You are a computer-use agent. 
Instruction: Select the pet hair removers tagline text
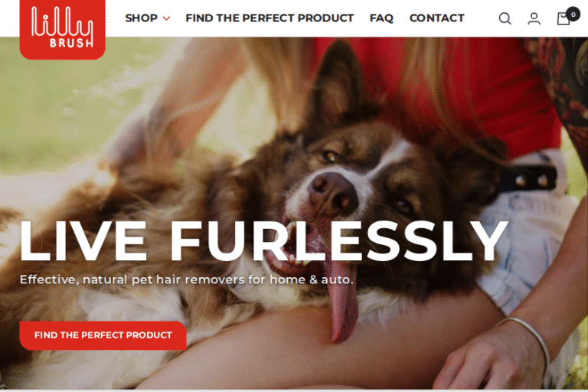[x=186, y=279]
